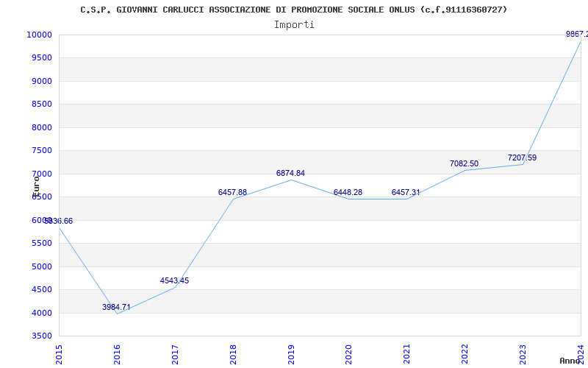The image size is (588, 368).
Task: Click the Importi subtitle
Action: [294, 24]
